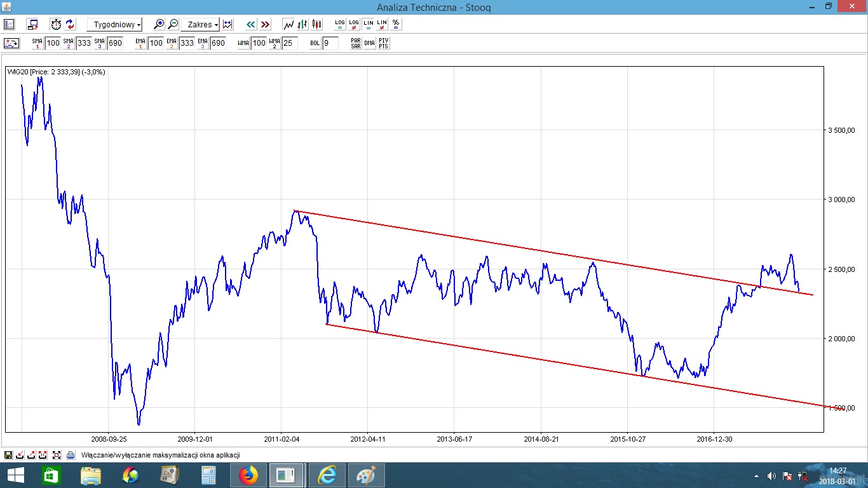Viewport: 868px width, 488px height.
Task: Toggle the PIV PTS pivot points button
Action: tap(383, 43)
